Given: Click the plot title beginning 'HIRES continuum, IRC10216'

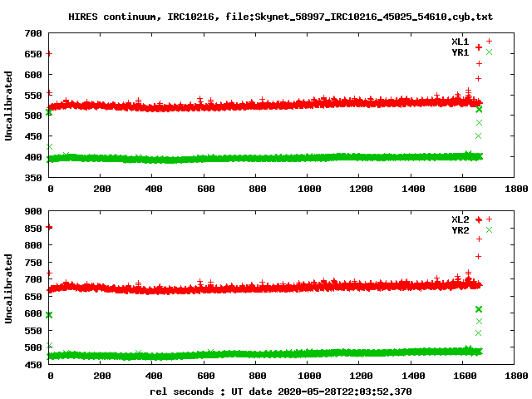Looking at the screenshot, I should click(x=281, y=17).
